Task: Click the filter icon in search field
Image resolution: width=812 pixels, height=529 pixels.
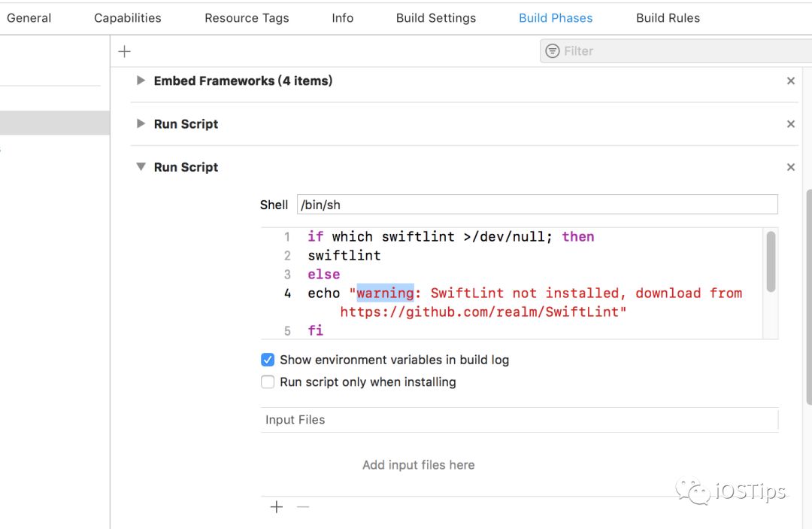Action: (553, 51)
